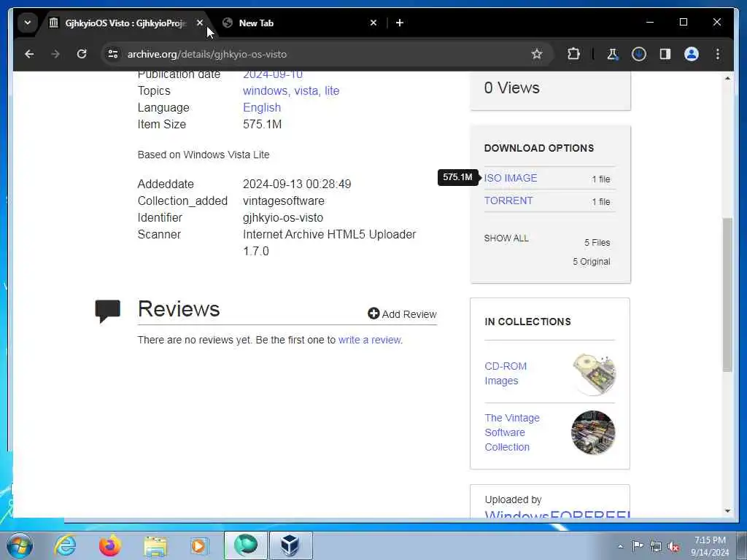Open Chrome three-dot menu

pyautogui.click(x=718, y=54)
